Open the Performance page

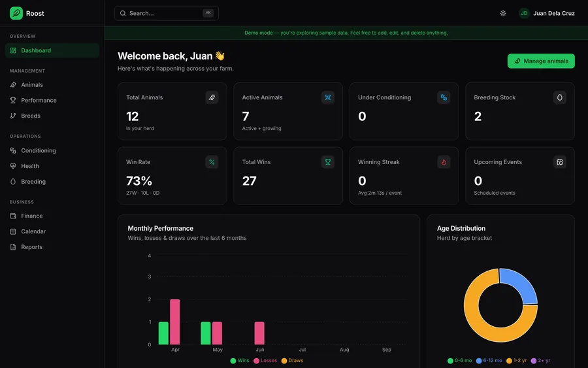tap(52, 100)
